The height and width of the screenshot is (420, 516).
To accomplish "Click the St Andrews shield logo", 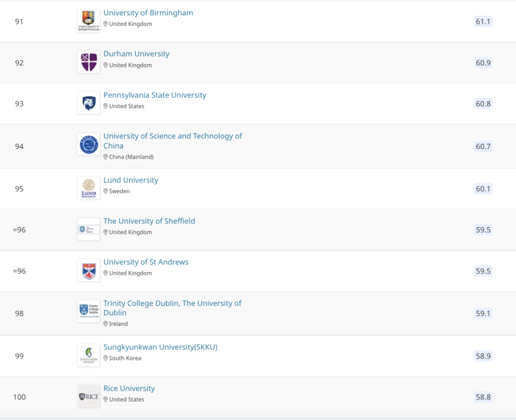I will coord(89,270).
